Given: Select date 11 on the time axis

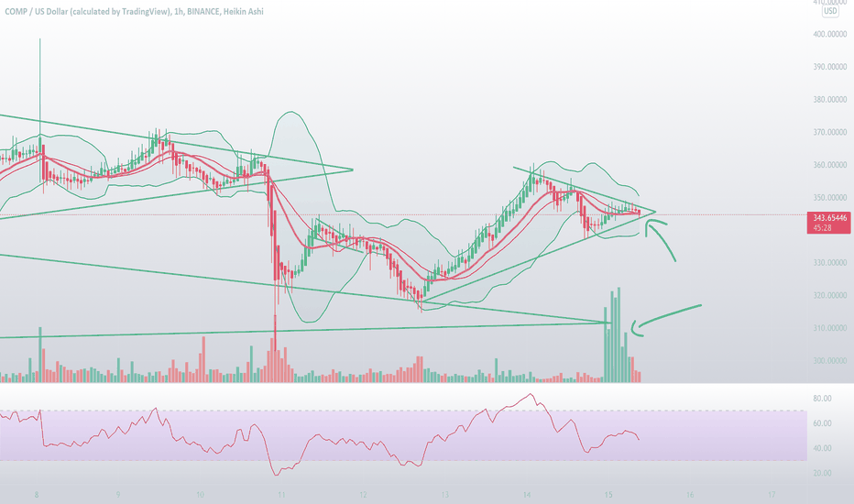Looking at the screenshot, I should coord(281,495).
